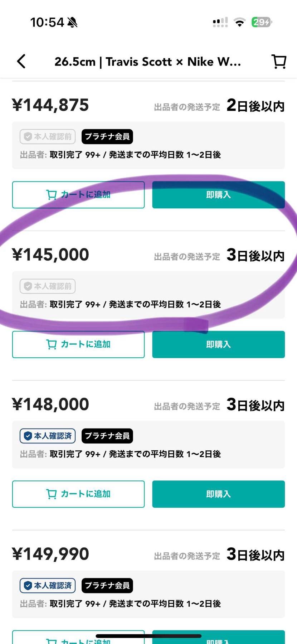This screenshot has height=644, width=297.
Task: Open the shopping cart icon
Action: (x=279, y=61)
